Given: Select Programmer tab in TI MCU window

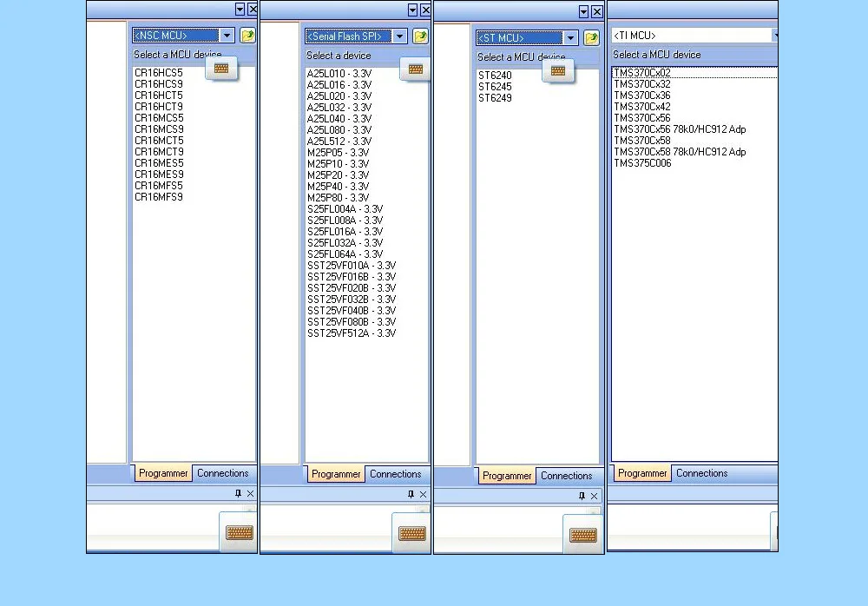Looking at the screenshot, I should [642, 473].
